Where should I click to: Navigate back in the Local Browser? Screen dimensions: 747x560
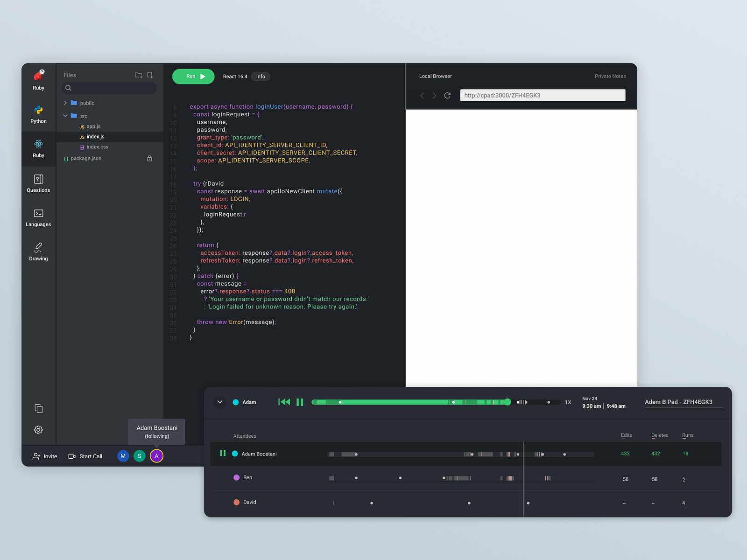pyautogui.click(x=422, y=95)
